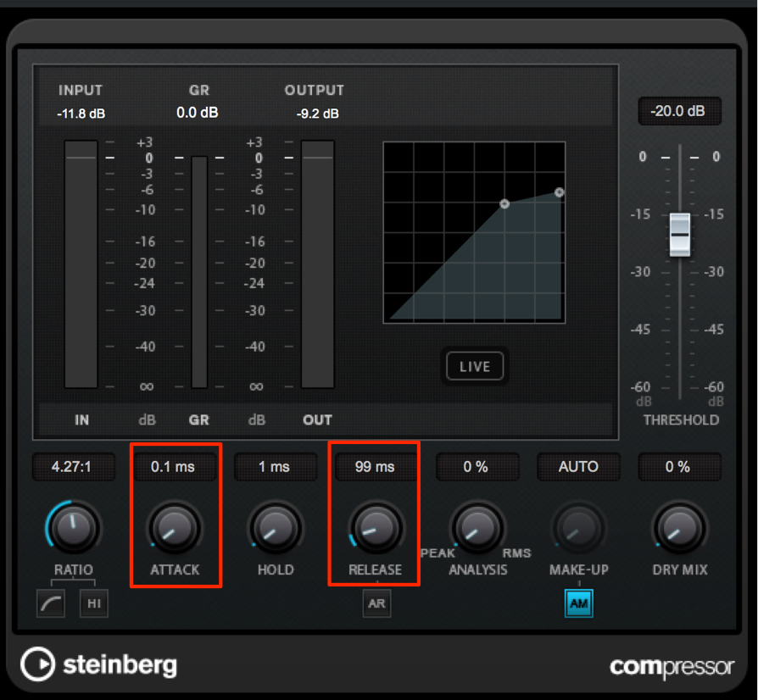Click the Release knob
The height and width of the screenshot is (700, 758).
376,527
